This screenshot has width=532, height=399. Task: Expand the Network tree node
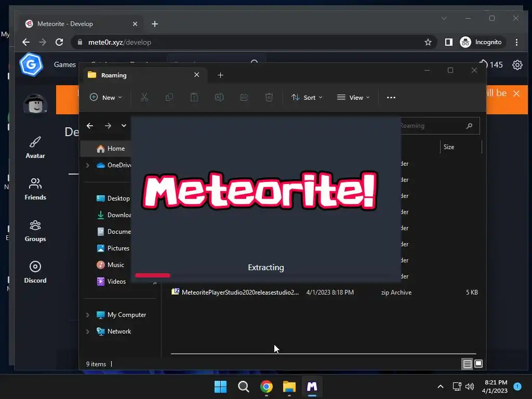(87, 331)
